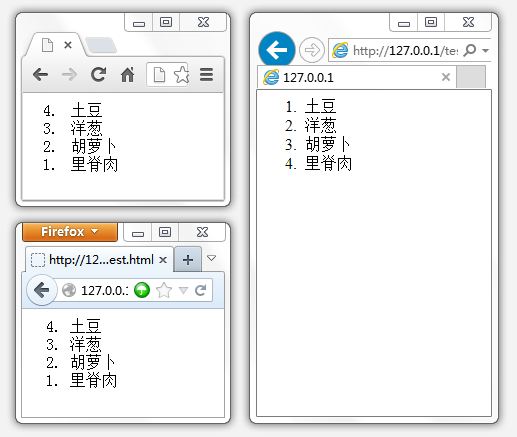Click Internet Explorer's forward arrow button
Screen dimensions: 517x437
tap(312, 50)
